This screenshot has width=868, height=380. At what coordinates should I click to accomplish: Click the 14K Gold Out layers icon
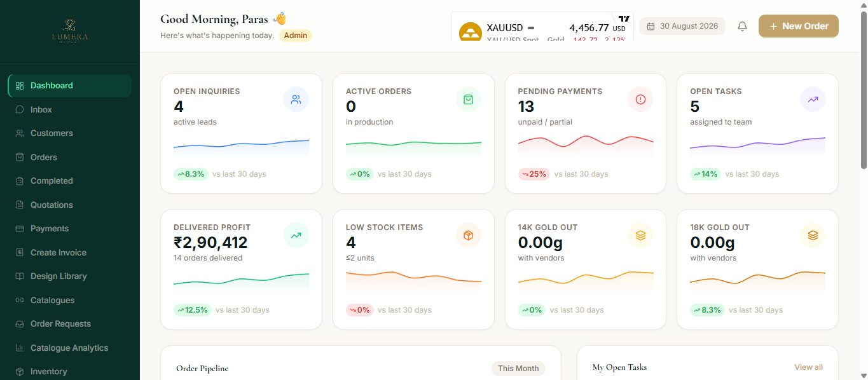tap(640, 235)
